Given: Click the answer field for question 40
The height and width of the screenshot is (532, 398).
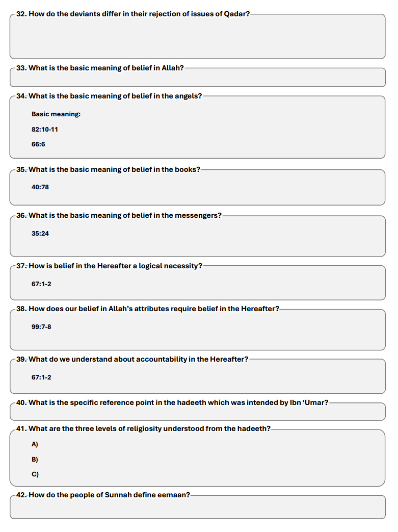Looking at the screenshot, I should tap(198, 412).
